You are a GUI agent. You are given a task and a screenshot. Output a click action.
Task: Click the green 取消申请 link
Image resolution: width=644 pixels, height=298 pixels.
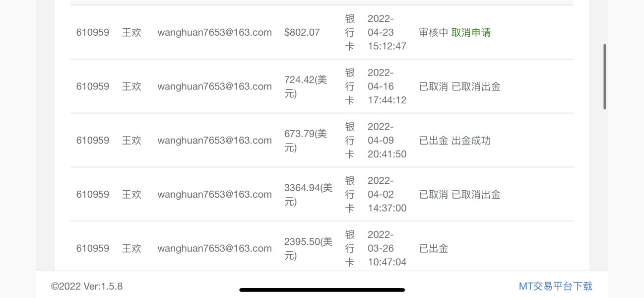471,33
